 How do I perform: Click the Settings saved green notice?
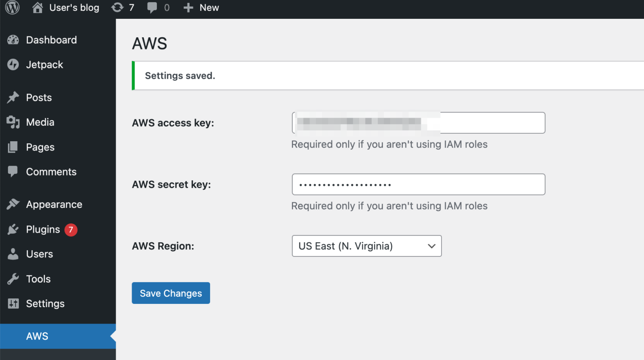[x=180, y=76]
